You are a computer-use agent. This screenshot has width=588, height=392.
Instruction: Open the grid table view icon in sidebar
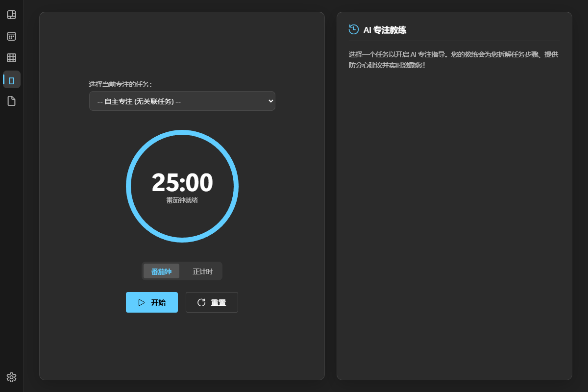coord(11,58)
